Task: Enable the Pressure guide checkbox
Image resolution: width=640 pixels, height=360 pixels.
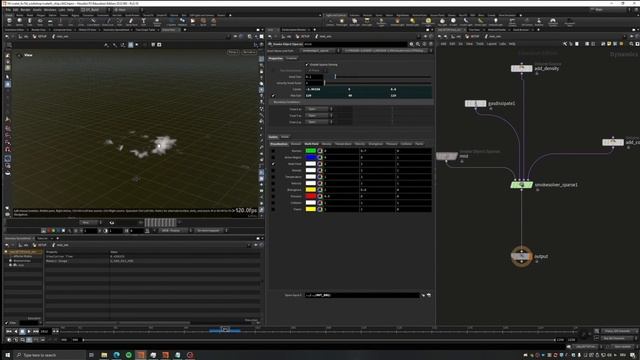Action: pyautogui.click(x=273, y=196)
